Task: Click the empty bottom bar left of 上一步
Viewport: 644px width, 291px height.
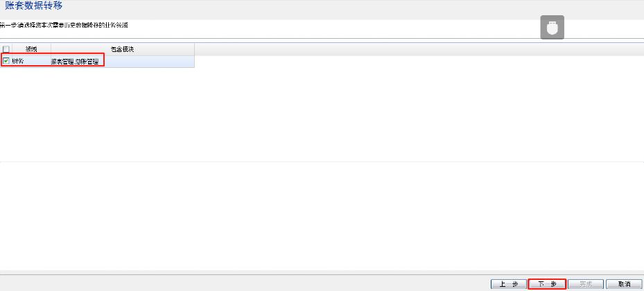Action: click(x=243, y=284)
